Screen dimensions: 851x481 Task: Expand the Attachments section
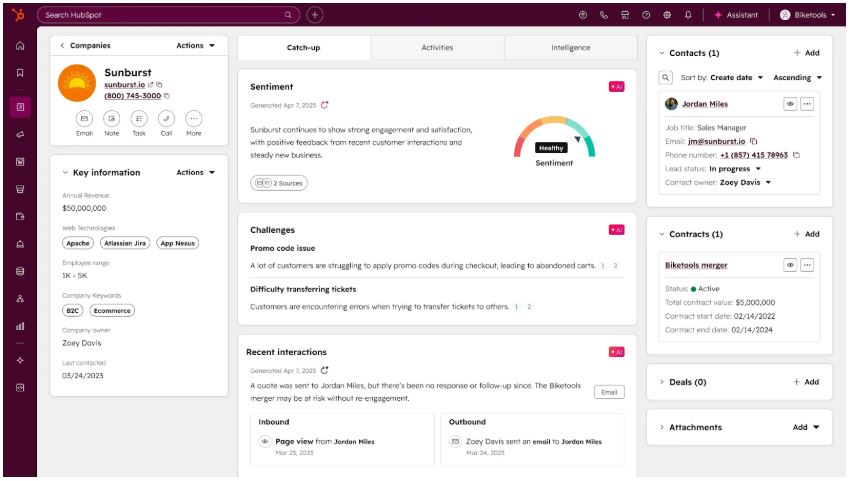pos(662,427)
